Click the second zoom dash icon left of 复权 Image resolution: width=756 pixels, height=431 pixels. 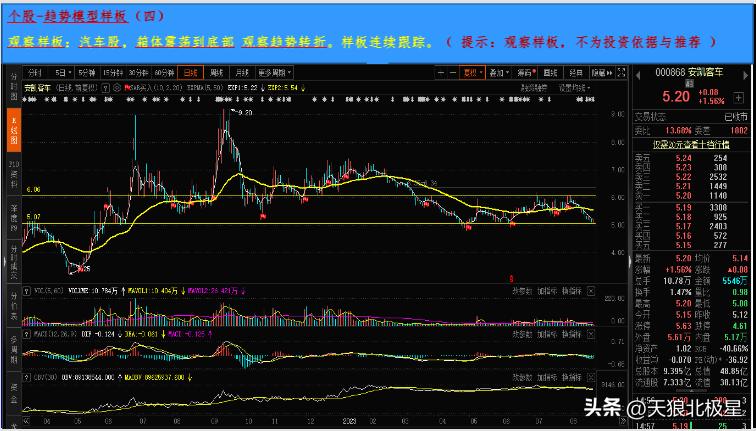[453, 73]
